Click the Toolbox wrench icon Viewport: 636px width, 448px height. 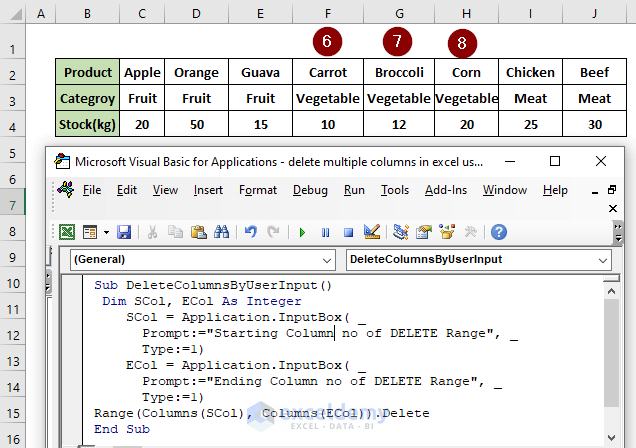[x=471, y=232]
